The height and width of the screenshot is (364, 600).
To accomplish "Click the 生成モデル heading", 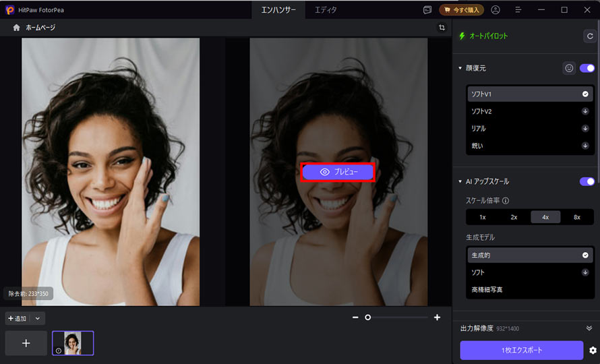I will [x=480, y=237].
